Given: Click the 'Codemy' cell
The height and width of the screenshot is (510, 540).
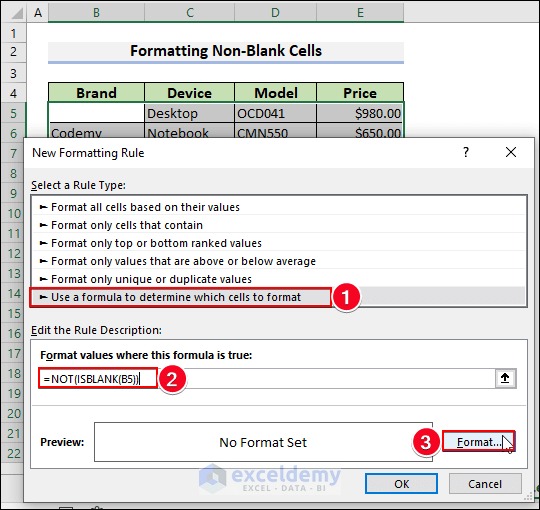Looking at the screenshot, I should click(x=96, y=131).
